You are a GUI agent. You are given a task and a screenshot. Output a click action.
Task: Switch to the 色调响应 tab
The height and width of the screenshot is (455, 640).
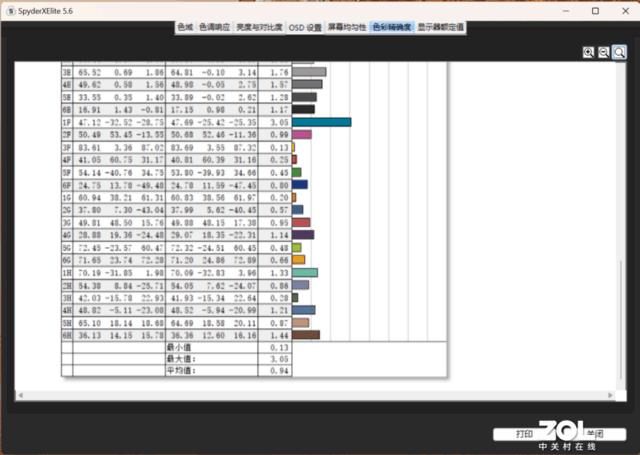pos(214,27)
